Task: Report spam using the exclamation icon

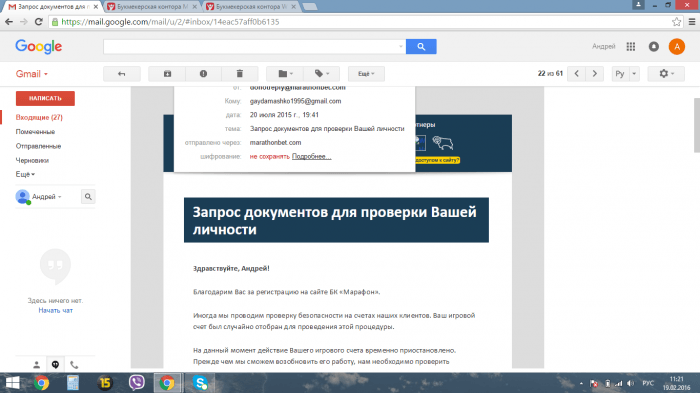Action: pyautogui.click(x=203, y=74)
